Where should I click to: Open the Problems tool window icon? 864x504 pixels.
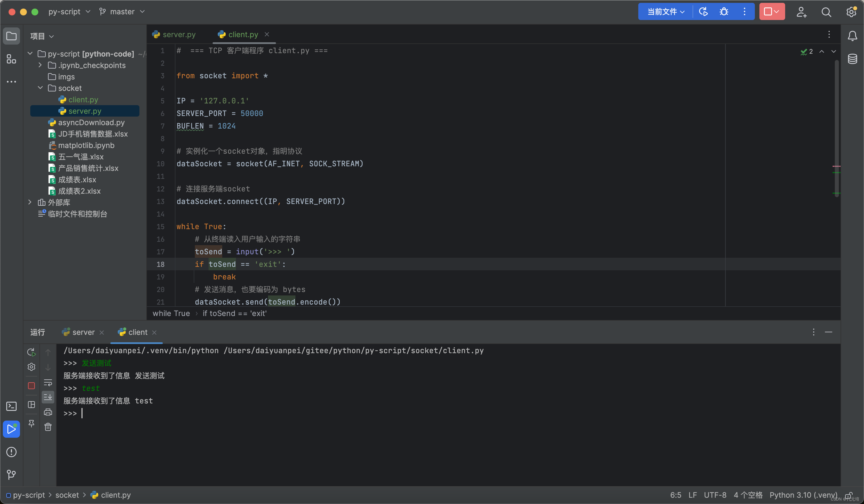pos(11,452)
